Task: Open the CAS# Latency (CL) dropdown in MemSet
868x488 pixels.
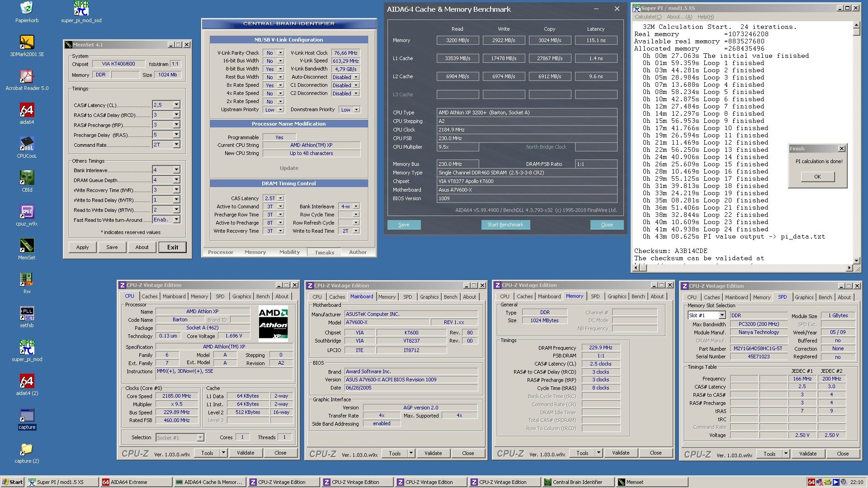Action: tap(176, 105)
